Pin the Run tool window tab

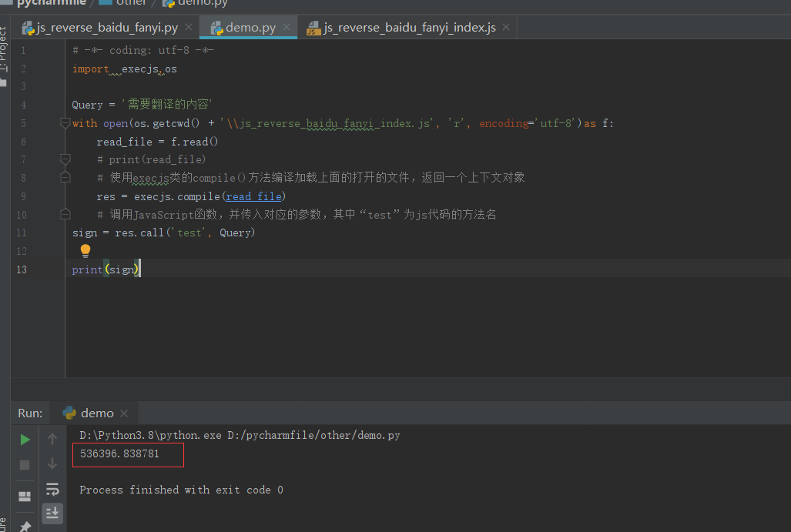click(x=24, y=526)
